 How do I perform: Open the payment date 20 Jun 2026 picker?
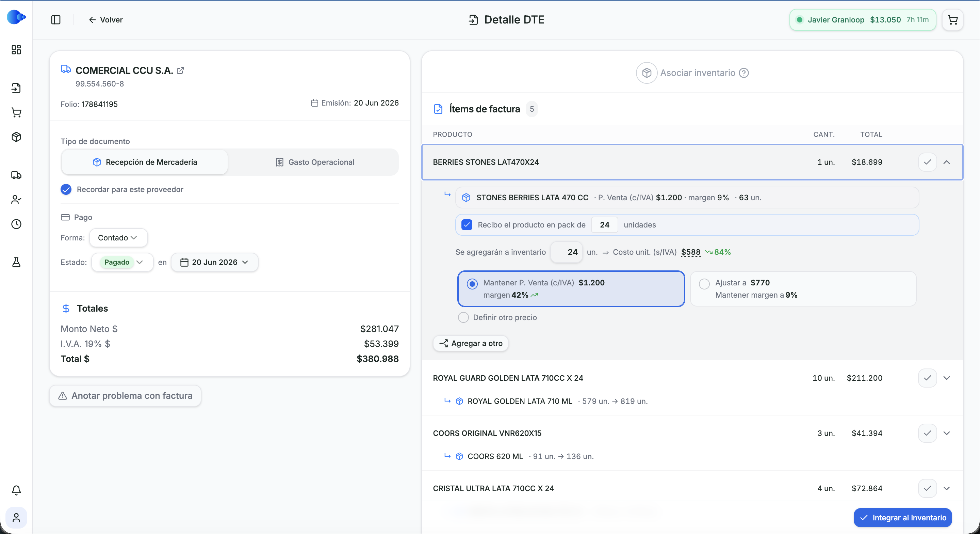tap(215, 262)
